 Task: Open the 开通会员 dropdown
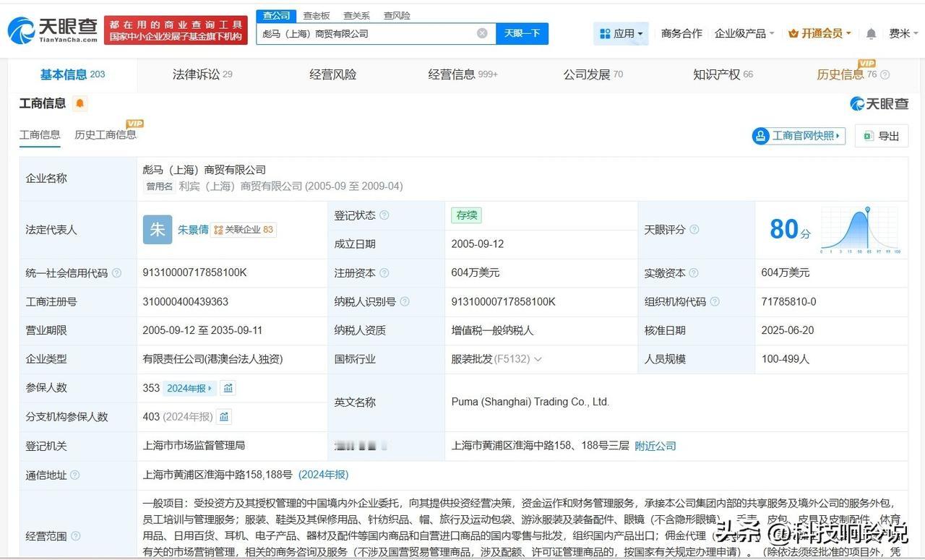pyautogui.click(x=820, y=34)
